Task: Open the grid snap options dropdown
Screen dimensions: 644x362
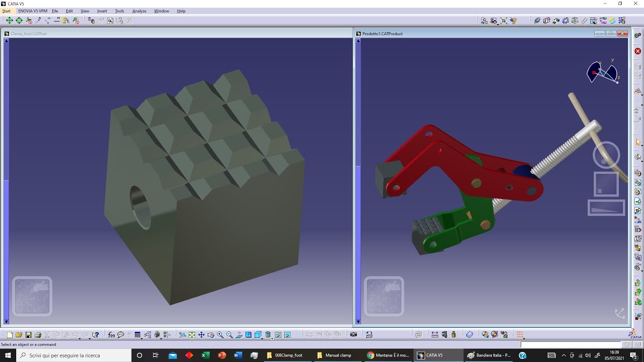Action: coord(520,335)
